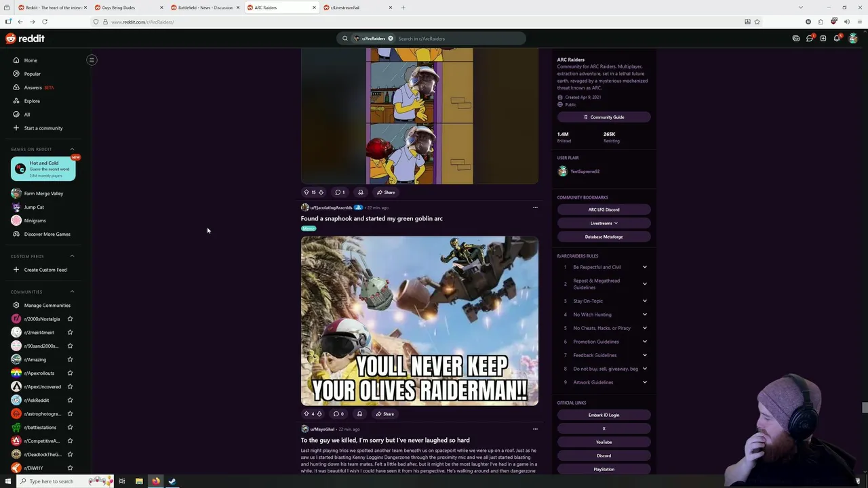Screen dimensions: 868x488
Task: Favorite r/2meirl4meirl with its star
Action: (x=70, y=332)
